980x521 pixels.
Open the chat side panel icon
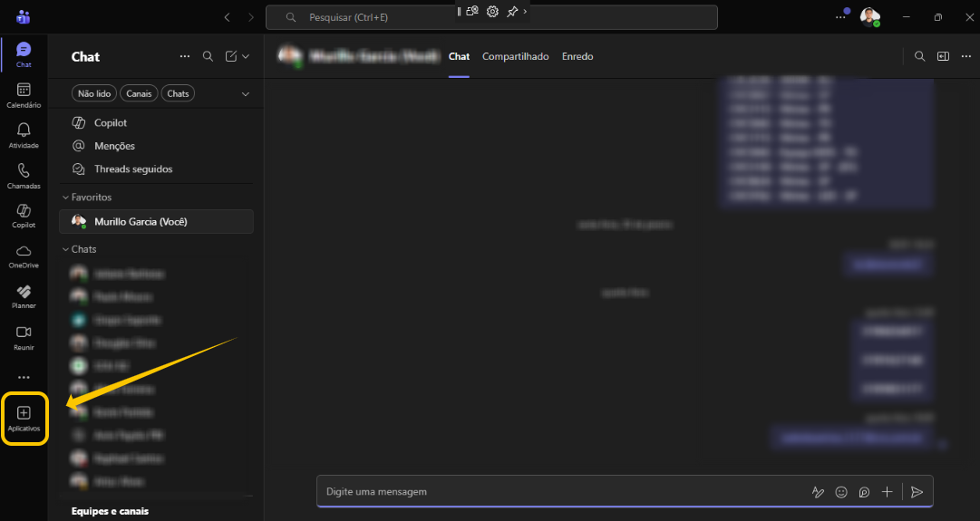[x=943, y=56]
